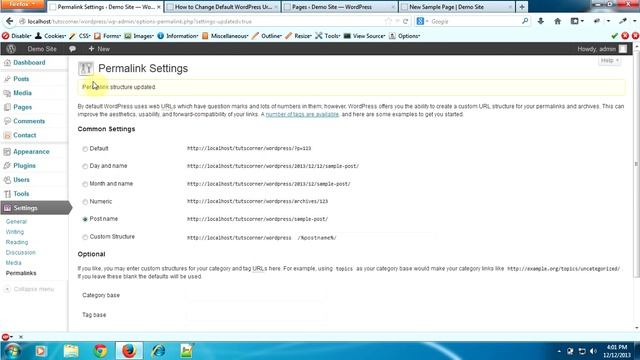Screen dimensions: 640x360
Task: Select the Default permalink radio button
Action: (85, 149)
